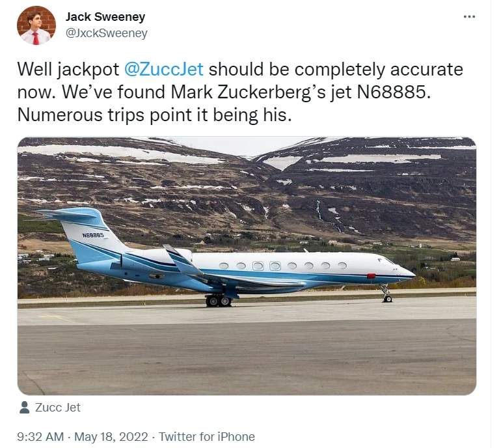This screenshot has height=448, width=501.
Task: Click Jack Sweeney's profile avatar
Action: tap(36, 25)
